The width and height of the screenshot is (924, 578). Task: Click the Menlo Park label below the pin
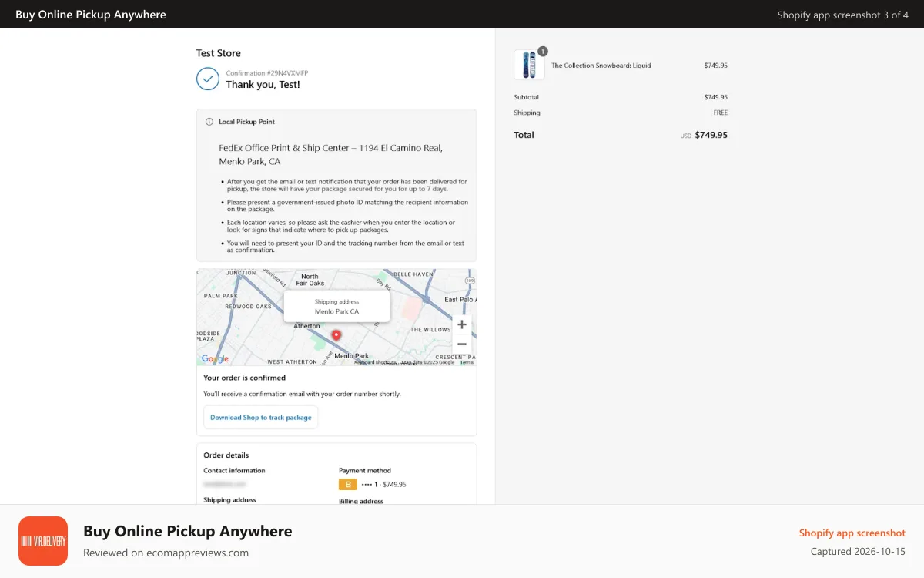pyautogui.click(x=352, y=356)
